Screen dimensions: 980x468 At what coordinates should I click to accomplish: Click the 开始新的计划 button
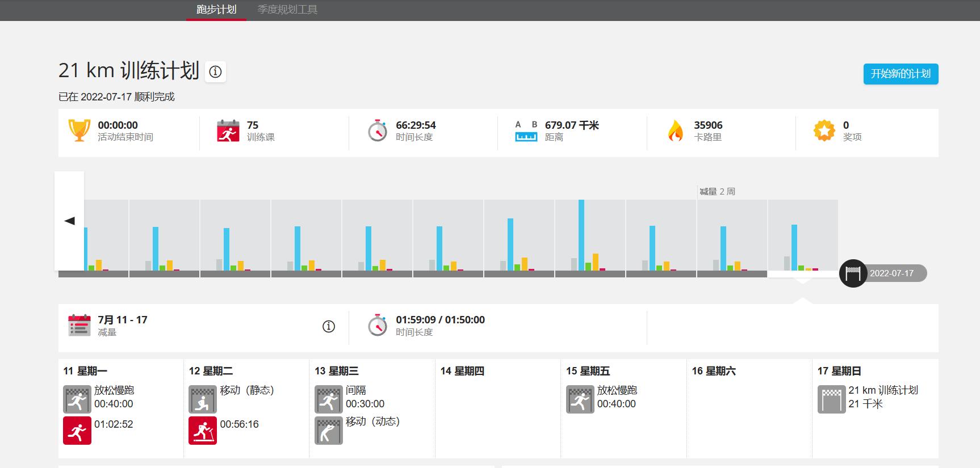pos(901,74)
